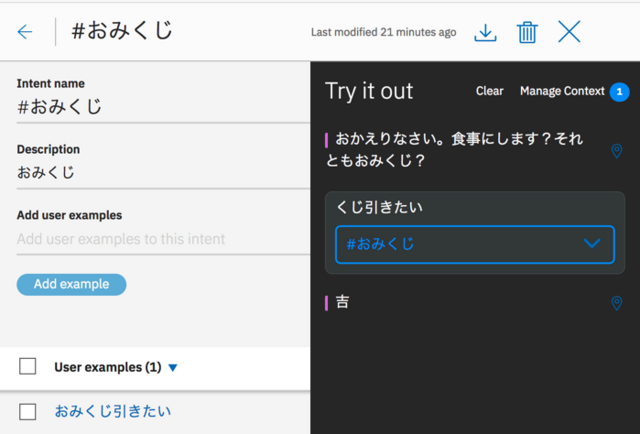The width and height of the screenshot is (640, 434).
Task: Click the #おみくじ page title
Action: click(x=122, y=31)
